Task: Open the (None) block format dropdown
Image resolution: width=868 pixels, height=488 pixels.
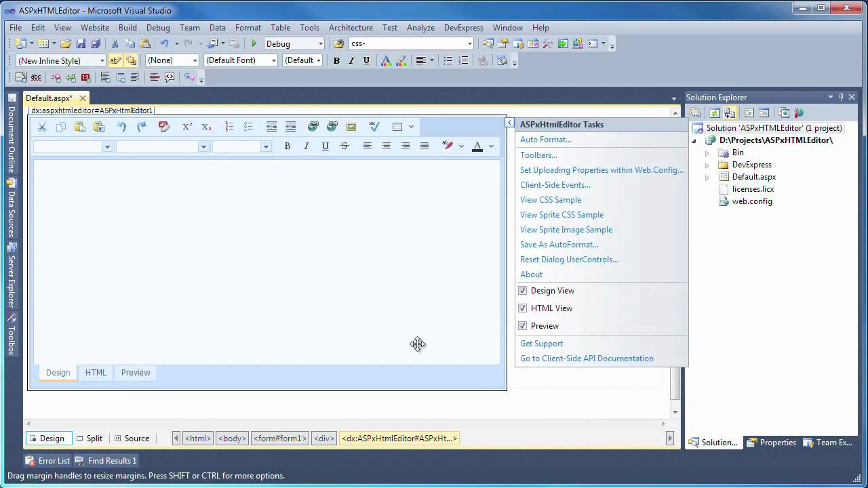Action: point(195,60)
